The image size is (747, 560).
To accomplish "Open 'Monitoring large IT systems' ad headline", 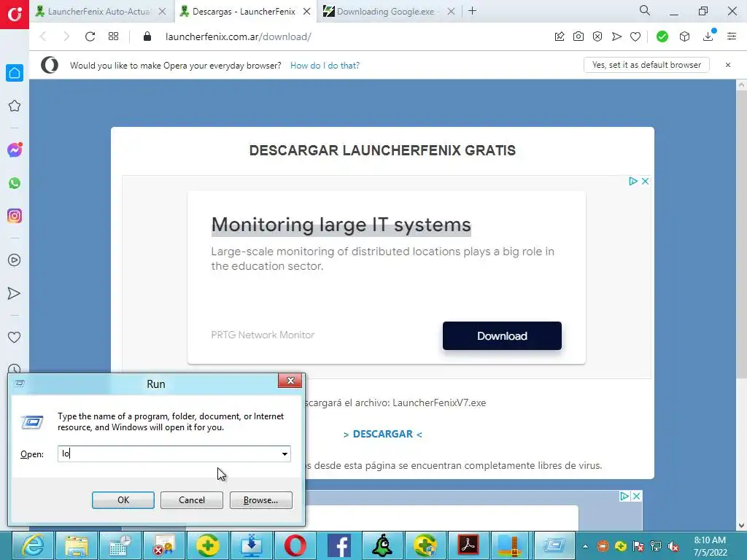I will pyautogui.click(x=341, y=225).
